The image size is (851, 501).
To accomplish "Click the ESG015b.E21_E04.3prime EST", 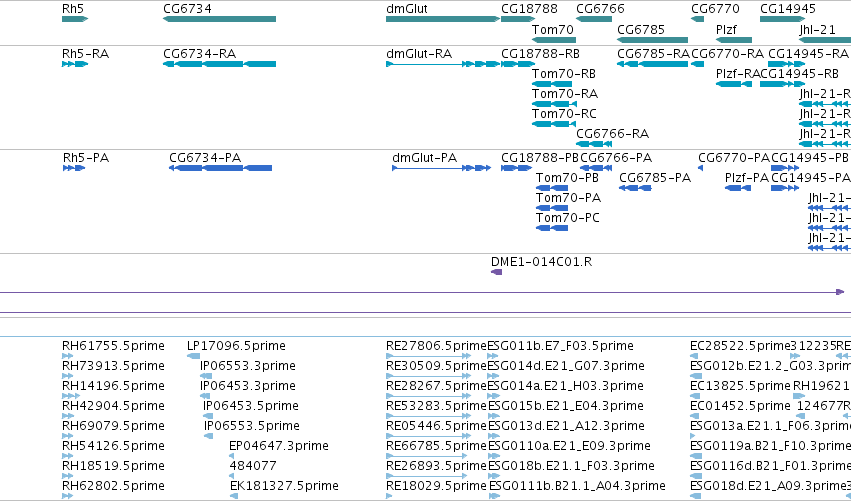I will pos(494,416).
